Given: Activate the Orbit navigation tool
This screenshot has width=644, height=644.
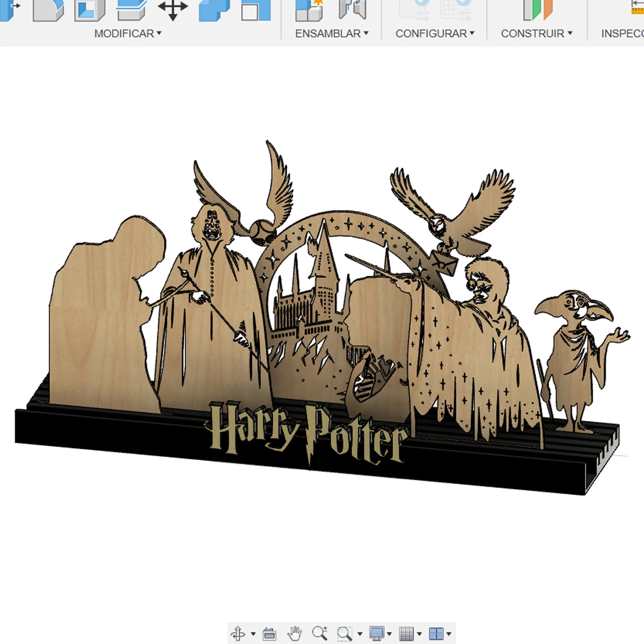Looking at the screenshot, I should [238, 634].
